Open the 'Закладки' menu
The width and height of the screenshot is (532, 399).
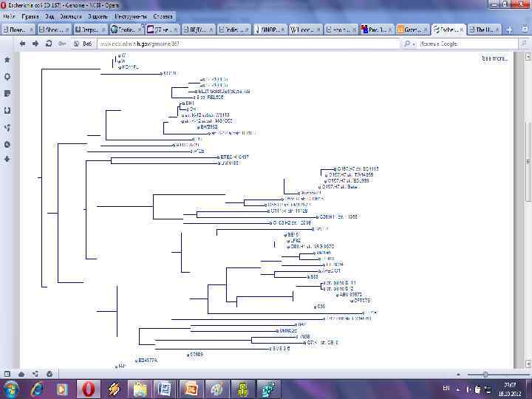click(71, 16)
